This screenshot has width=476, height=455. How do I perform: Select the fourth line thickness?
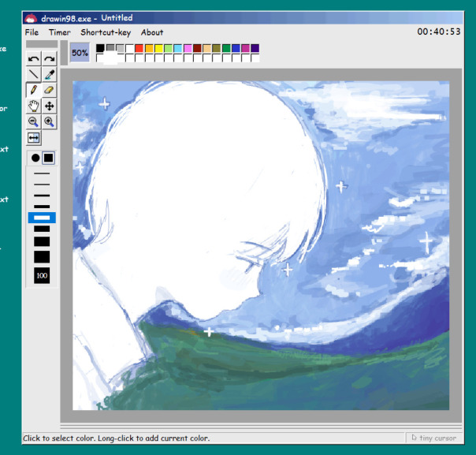click(42, 207)
